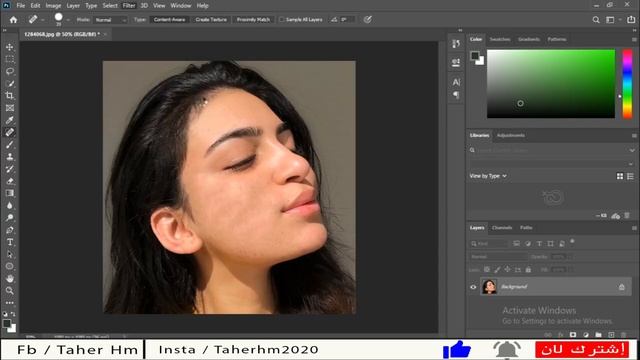The width and height of the screenshot is (640, 360).
Task: Toggle lock image pixels brush icon
Action: coord(497,269)
